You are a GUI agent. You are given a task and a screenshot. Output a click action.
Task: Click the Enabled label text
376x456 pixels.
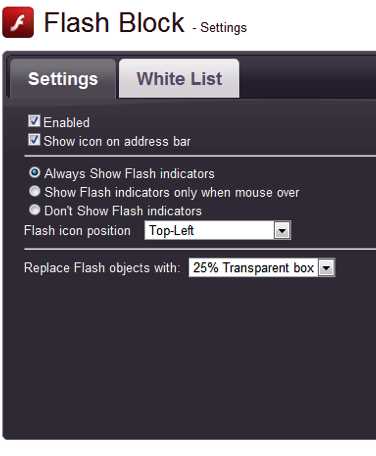pos(67,122)
